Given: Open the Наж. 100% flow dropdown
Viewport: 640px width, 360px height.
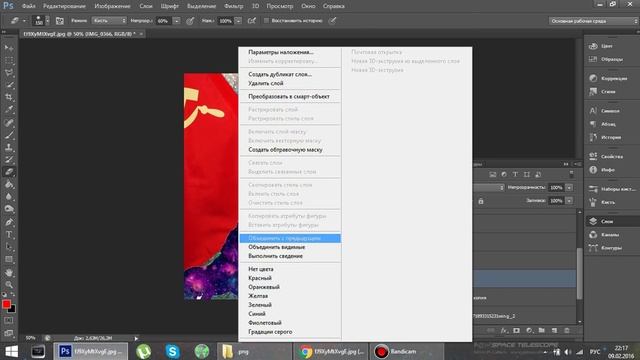Looking at the screenshot, I should click(238, 21).
